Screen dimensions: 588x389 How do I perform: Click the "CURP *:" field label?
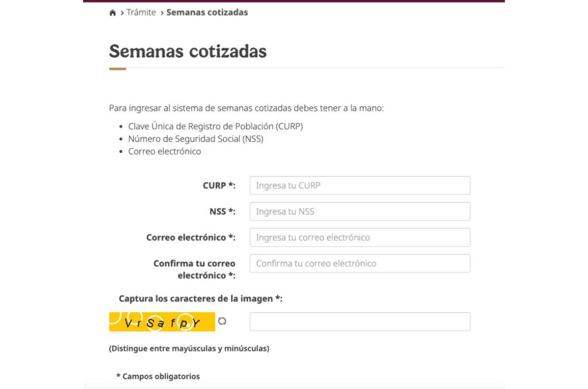point(219,185)
